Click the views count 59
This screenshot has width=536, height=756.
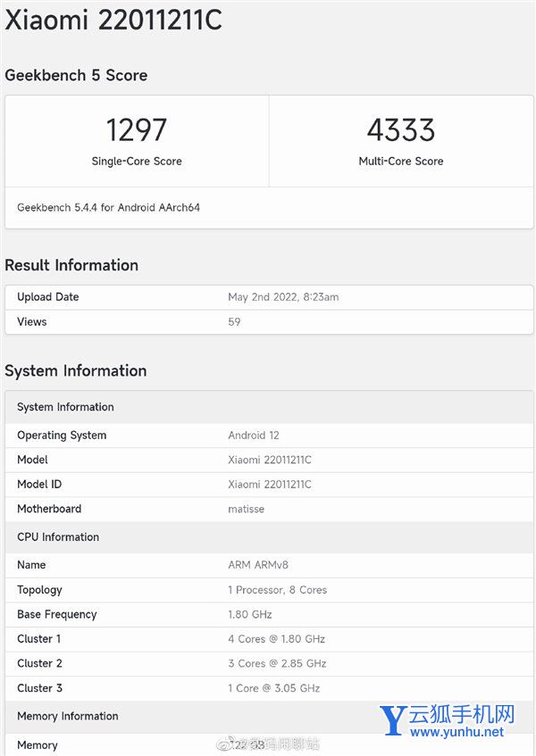point(234,321)
